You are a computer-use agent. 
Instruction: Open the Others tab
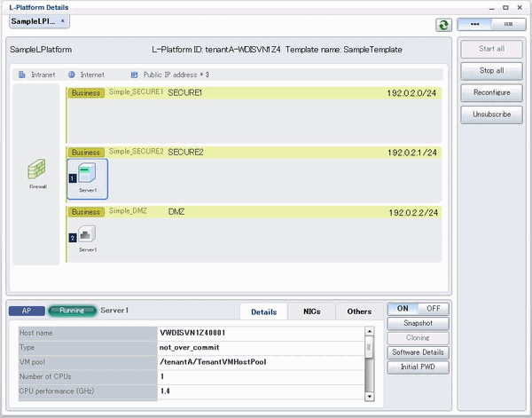click(359, 312)
